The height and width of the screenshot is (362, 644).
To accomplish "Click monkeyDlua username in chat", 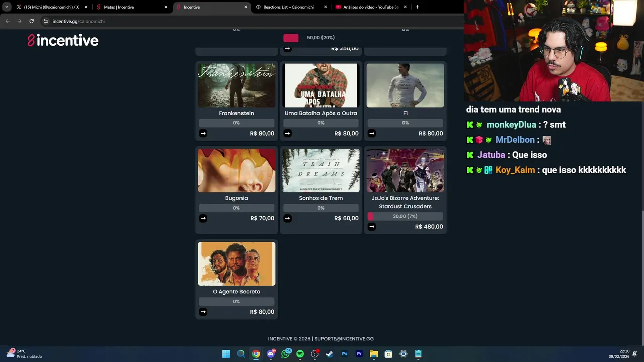I will [512, 125].
